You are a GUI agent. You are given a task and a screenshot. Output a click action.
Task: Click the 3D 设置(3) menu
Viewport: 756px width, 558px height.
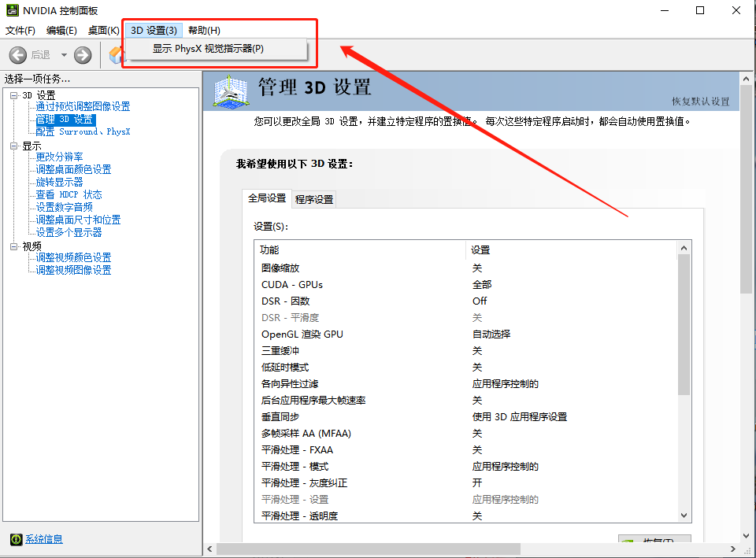[x=154, y=31]
